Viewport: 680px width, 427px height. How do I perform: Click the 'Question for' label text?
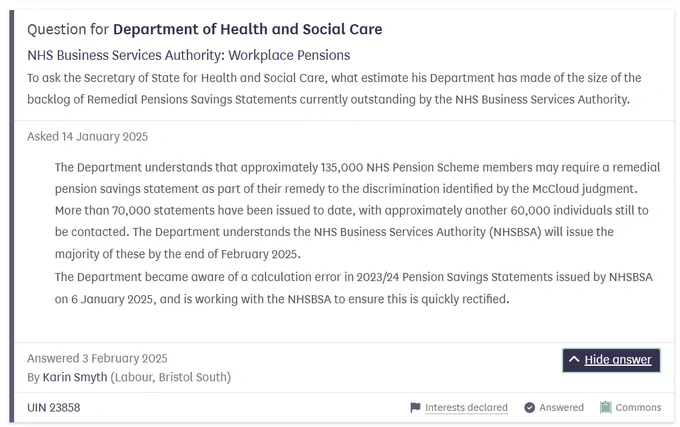click(x=68, y=29)
